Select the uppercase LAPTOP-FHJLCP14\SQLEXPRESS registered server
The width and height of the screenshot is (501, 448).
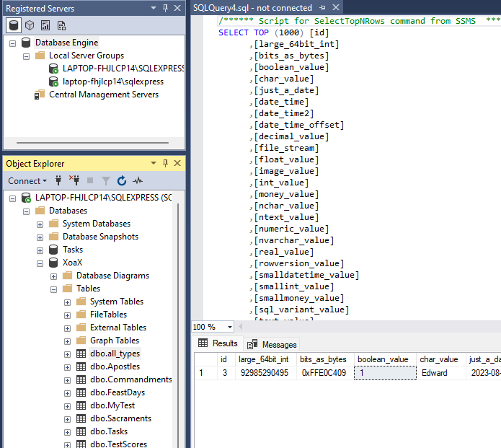123,69
